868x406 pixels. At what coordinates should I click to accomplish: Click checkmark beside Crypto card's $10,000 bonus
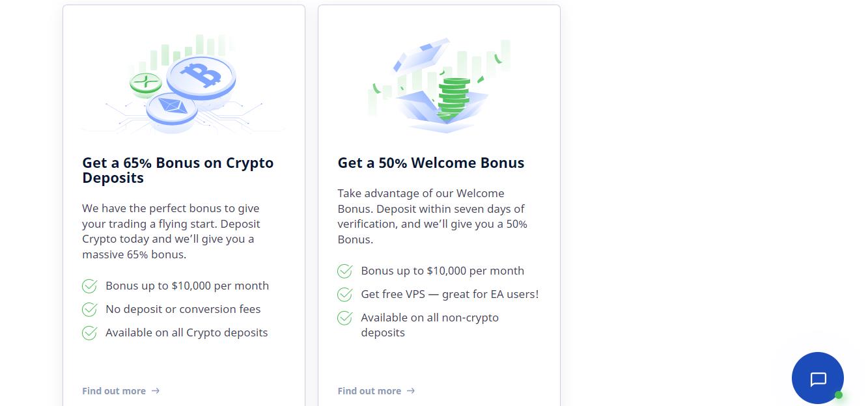click(x=89, y=286)
